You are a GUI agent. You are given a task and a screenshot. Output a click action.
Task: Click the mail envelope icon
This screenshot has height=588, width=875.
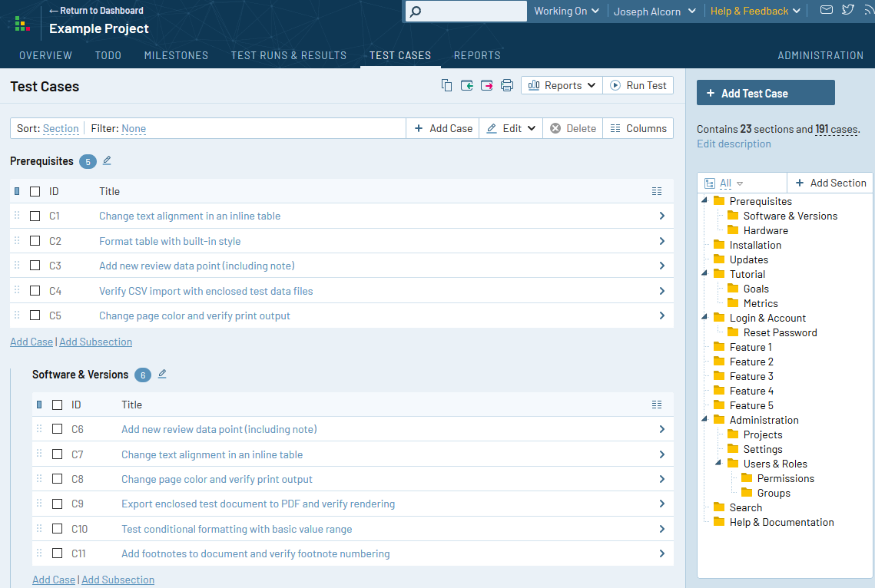pyautogui.click(x=827, y=9)
